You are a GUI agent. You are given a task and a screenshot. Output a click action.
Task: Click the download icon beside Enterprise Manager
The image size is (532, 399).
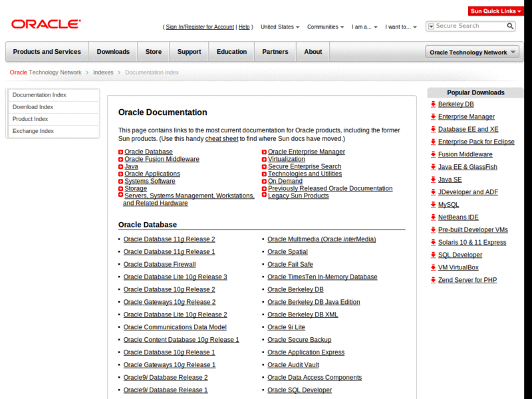(434, 117)
